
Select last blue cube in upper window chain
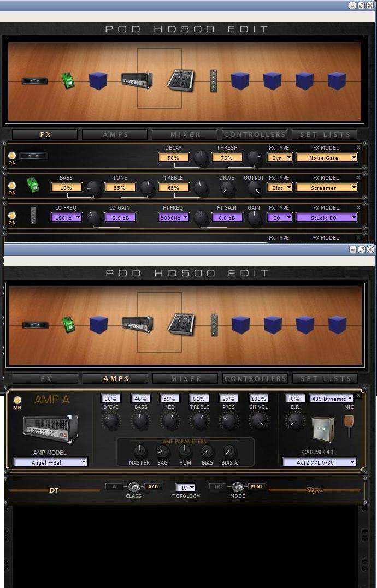(x=337, y=81)
